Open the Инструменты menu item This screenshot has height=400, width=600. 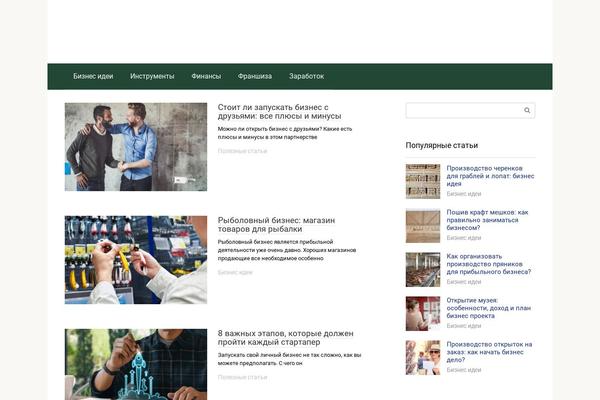152,76
